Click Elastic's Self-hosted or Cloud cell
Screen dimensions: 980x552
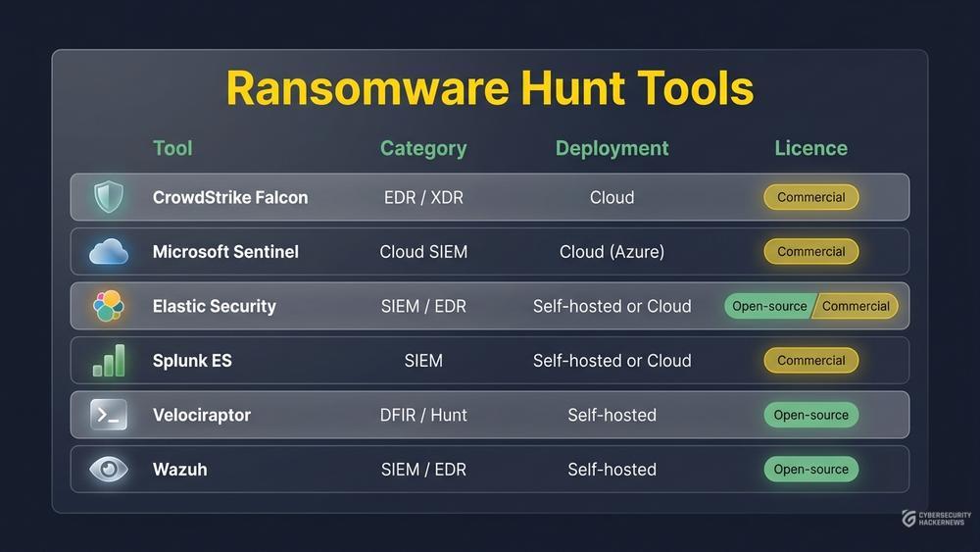point(612,306)
